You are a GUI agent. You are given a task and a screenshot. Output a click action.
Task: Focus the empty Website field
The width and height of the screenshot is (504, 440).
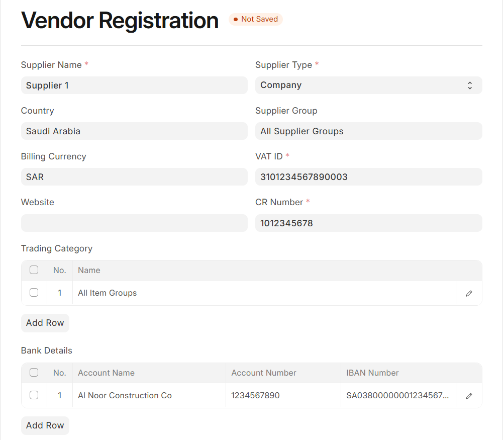134,223
